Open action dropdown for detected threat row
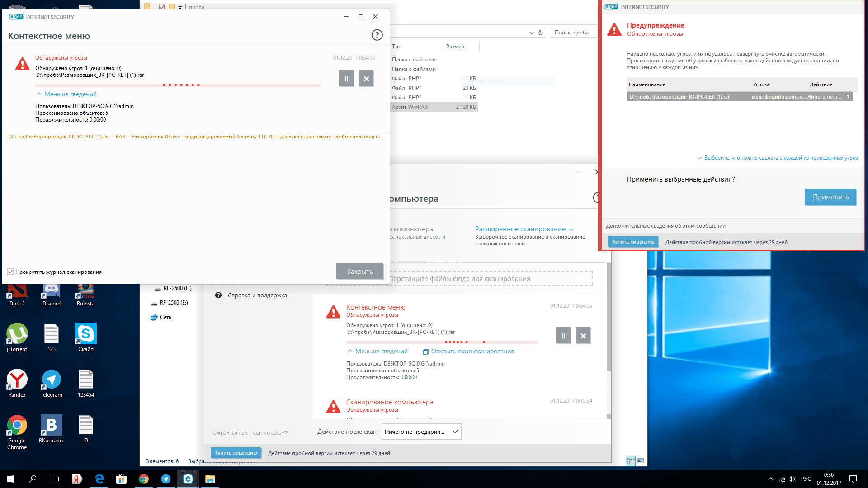868x488 pixels. [x=848, y=96]
